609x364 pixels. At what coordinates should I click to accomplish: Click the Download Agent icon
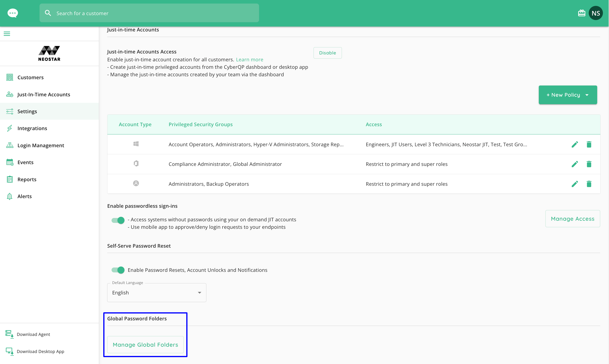pos(10,334)
